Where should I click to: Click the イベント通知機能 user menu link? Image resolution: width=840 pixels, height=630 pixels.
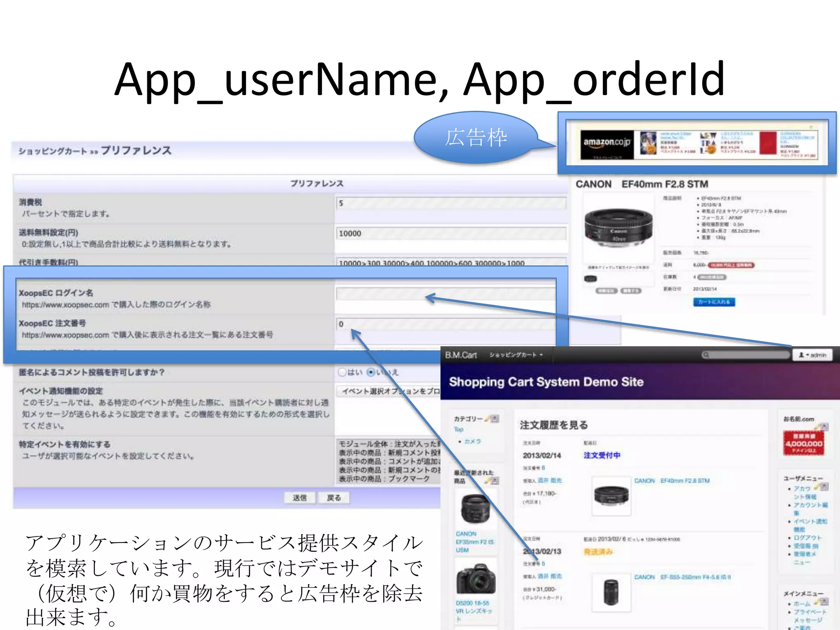coord(810,525)
